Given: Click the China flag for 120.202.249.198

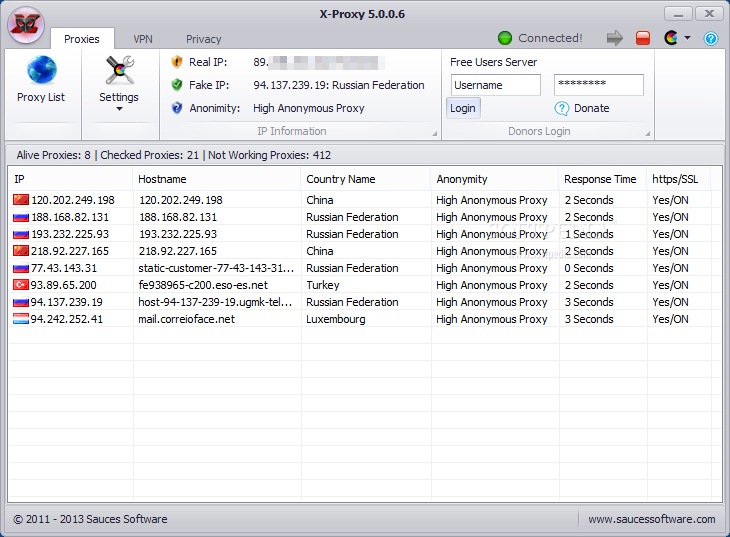Looking at the screenshot, I should click(x=21, y=200).
